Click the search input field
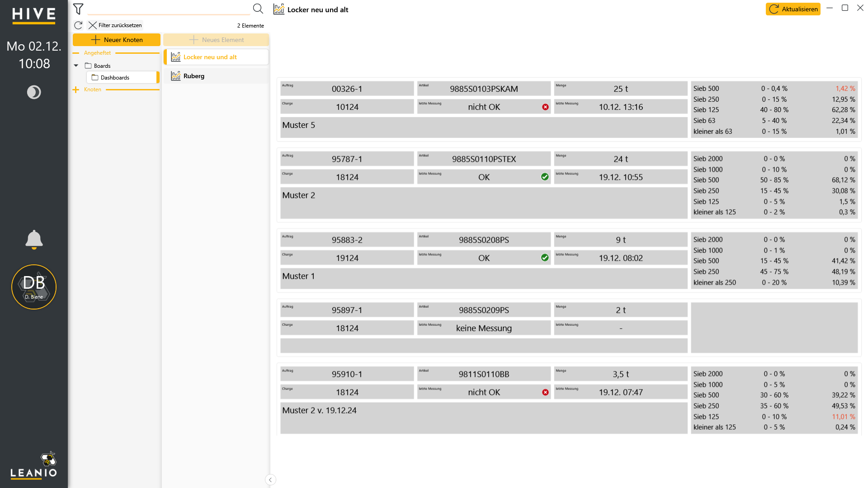Screen dimensions: 868x488 (169, 9)
